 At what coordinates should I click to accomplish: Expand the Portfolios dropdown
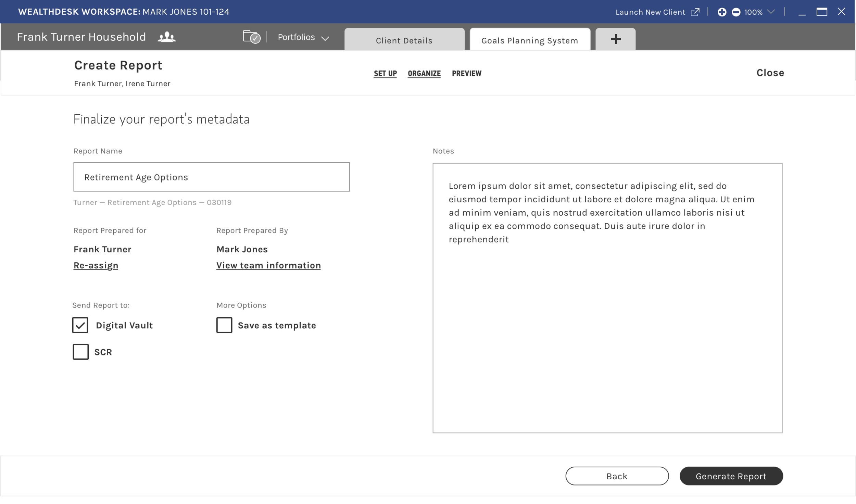tap(303, 37)
